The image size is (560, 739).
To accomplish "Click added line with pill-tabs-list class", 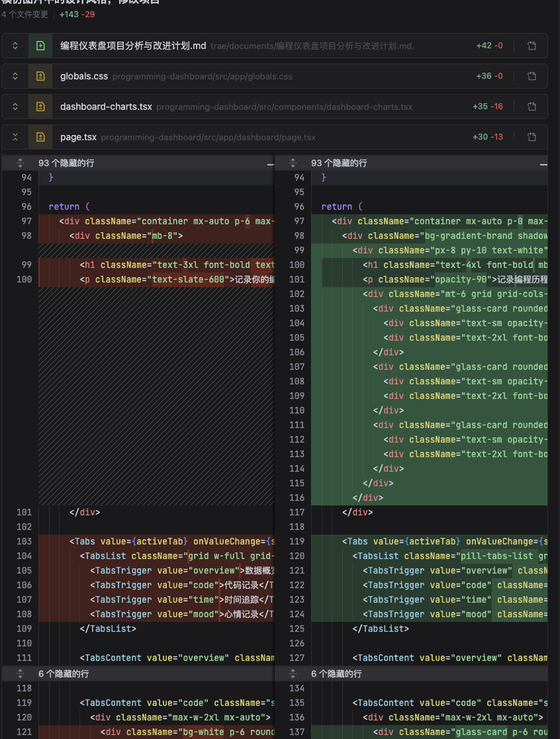I will click(x=429, y=556).
